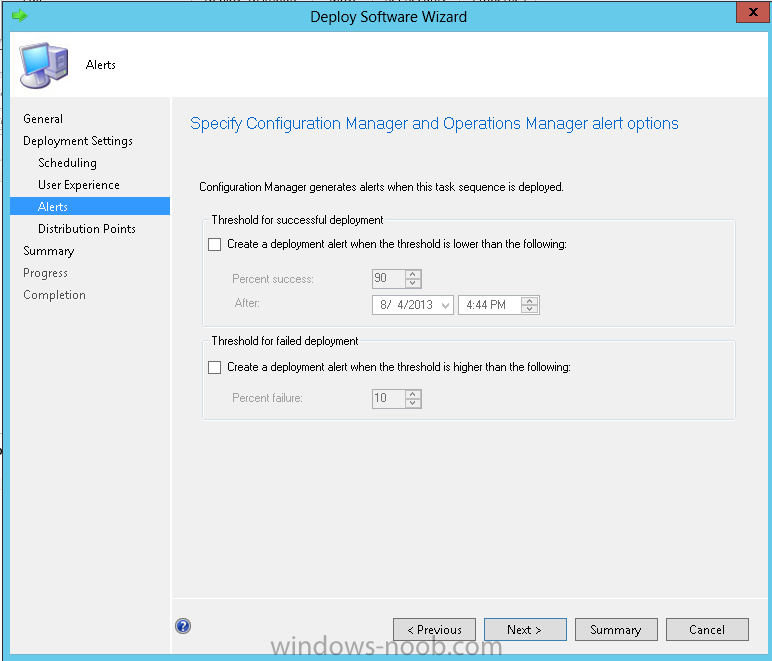Click the Previous button
Screen dimensions: 772x661
434,629
